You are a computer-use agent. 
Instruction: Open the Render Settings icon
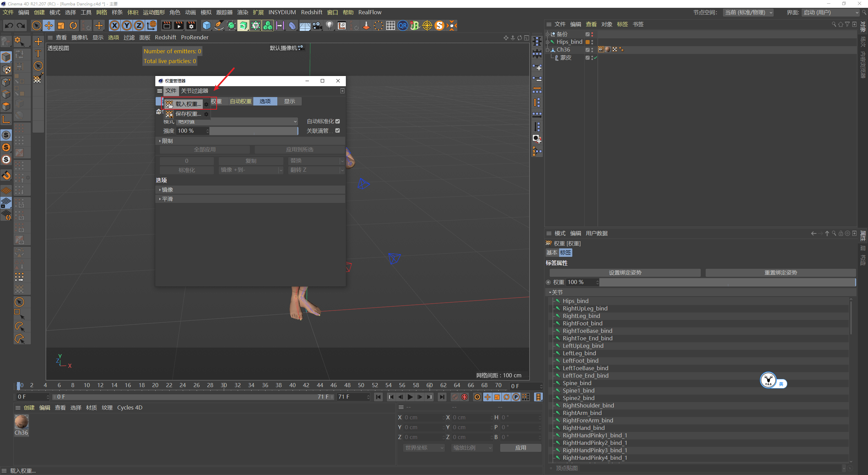point(191,25)
